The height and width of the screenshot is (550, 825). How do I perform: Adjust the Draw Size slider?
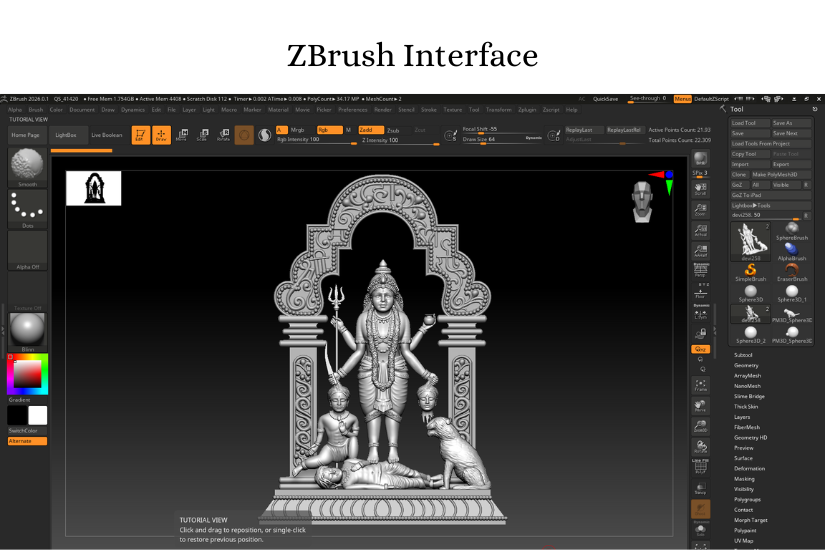[501, 139]
